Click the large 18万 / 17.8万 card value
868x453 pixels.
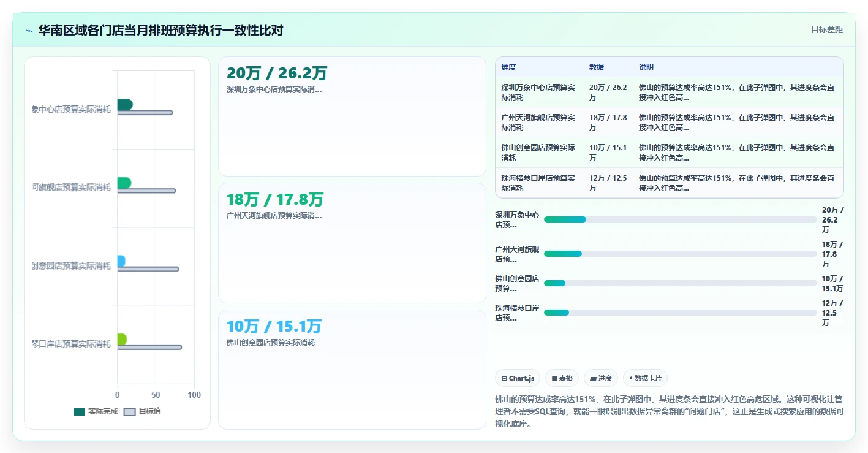pyautogui.click(x=275, y=200)
